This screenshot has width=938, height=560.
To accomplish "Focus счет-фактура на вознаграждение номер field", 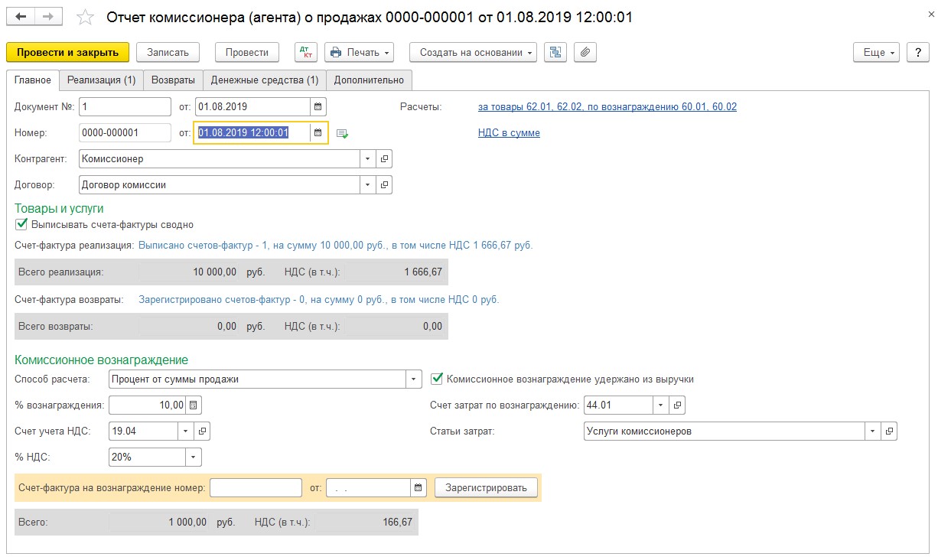I will 256,488.
